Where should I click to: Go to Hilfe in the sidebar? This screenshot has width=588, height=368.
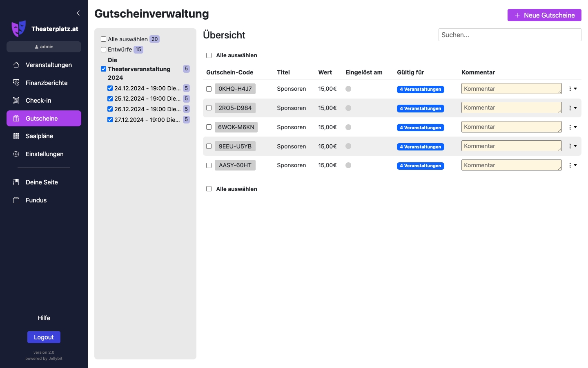pyautogui.click(x=44, y=318)
